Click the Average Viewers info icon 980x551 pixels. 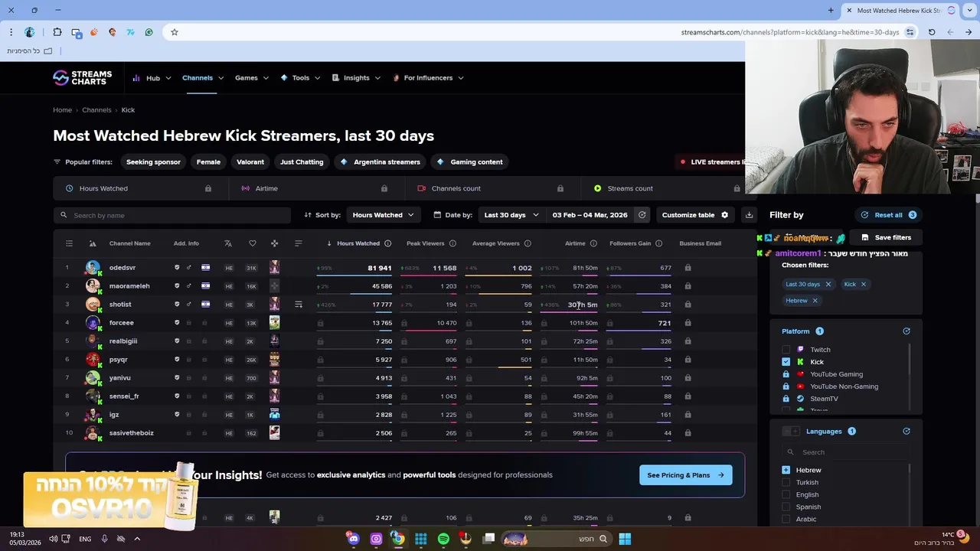pos(528,243)
